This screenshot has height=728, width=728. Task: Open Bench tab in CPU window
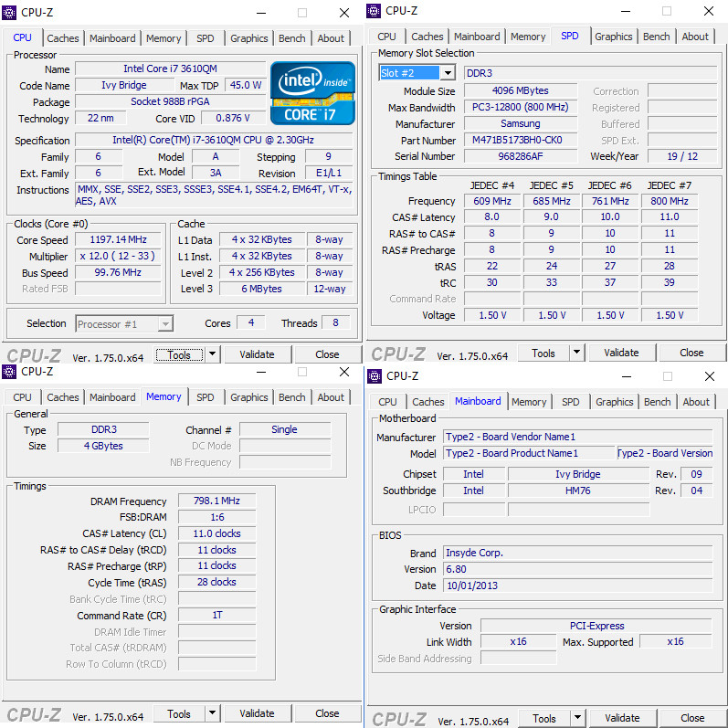click(x=292, y=38)
